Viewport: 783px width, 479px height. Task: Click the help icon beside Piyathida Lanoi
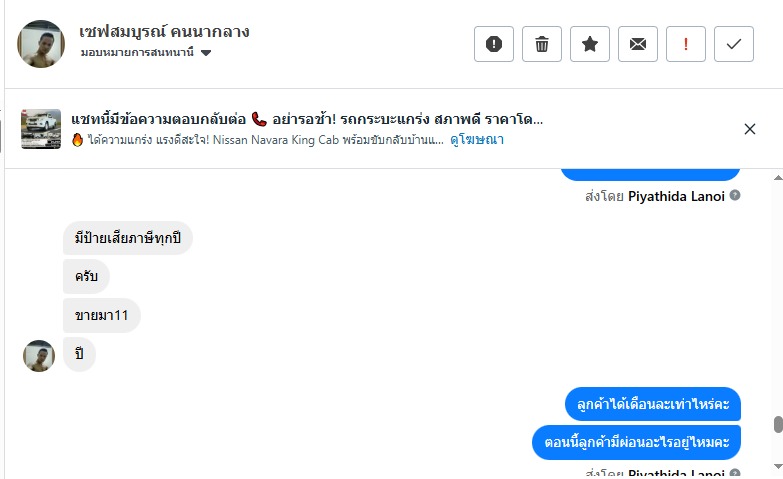pyautogui.click(x=735, y=196)
